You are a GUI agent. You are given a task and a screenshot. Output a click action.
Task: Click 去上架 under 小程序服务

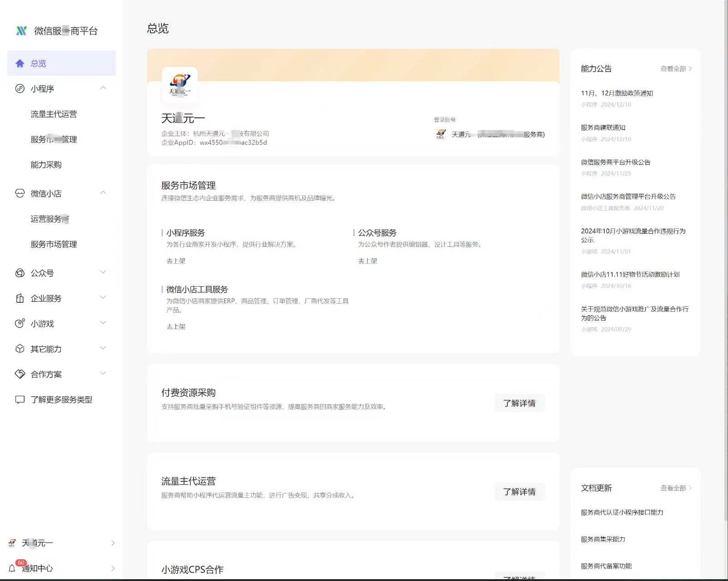pyautogui.click(x=176, y=261)
